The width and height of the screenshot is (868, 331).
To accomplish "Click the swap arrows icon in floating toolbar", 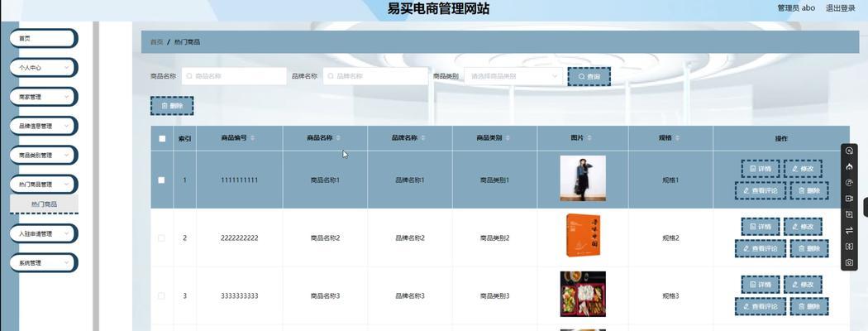I will tap(849, 231).
